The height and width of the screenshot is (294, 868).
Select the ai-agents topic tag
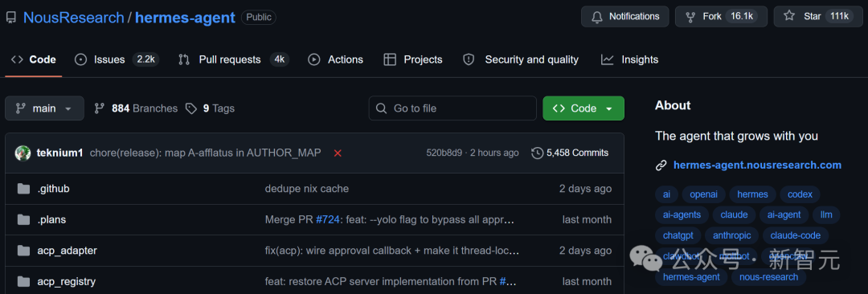pos(682,214)
